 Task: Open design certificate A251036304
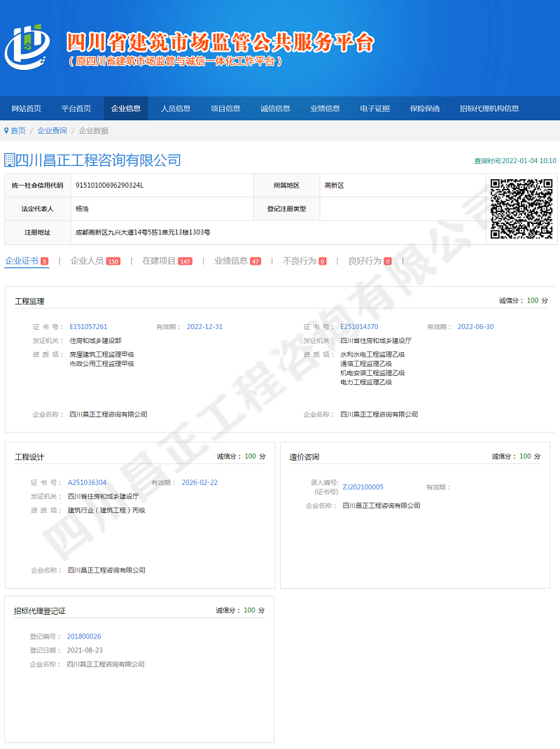point(87,482)
